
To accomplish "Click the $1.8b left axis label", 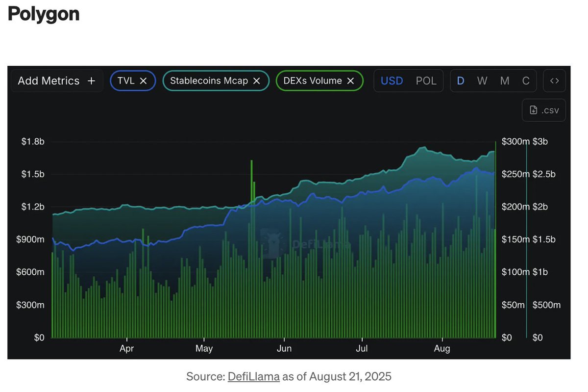I will 33,142.
